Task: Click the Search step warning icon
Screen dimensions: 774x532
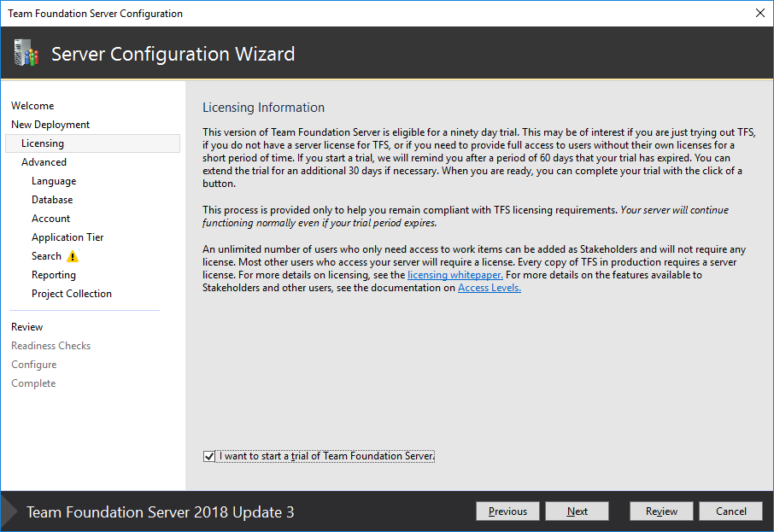Action: (x=73, y=256)
